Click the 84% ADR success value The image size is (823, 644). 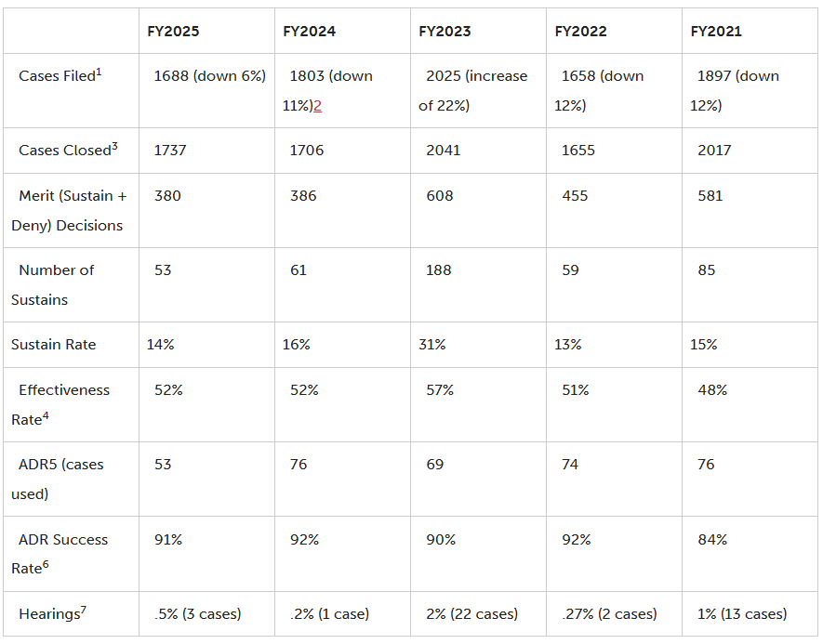[x=712, y=540]
